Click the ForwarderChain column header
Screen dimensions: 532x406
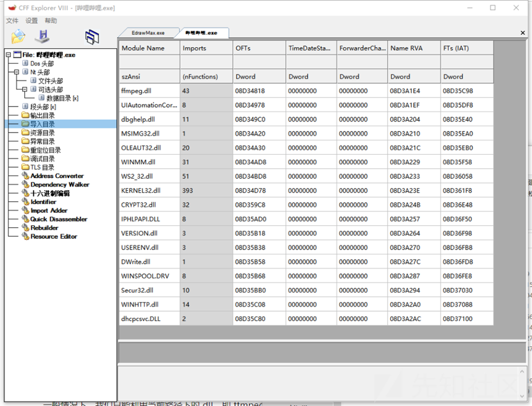click(x=362, y=48)
